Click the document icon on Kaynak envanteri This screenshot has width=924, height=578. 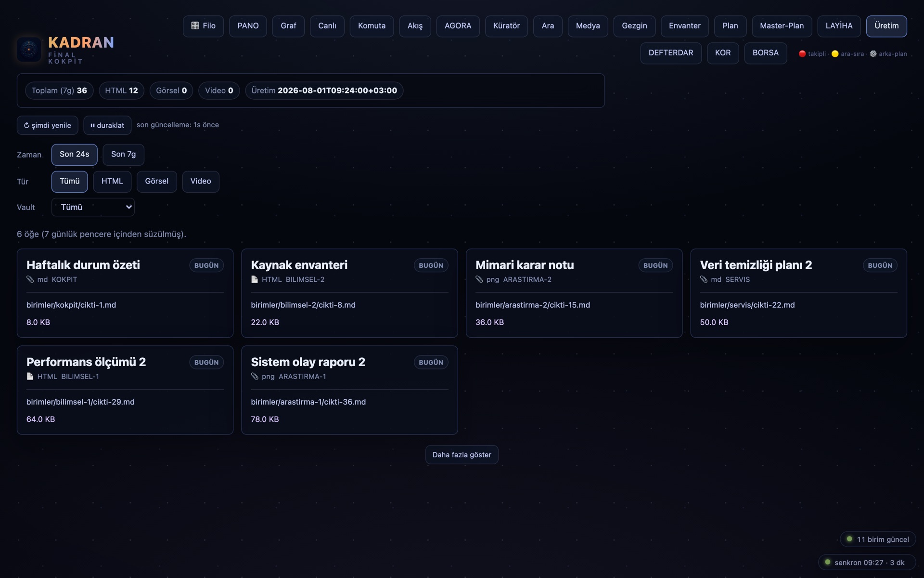[255, 279]
